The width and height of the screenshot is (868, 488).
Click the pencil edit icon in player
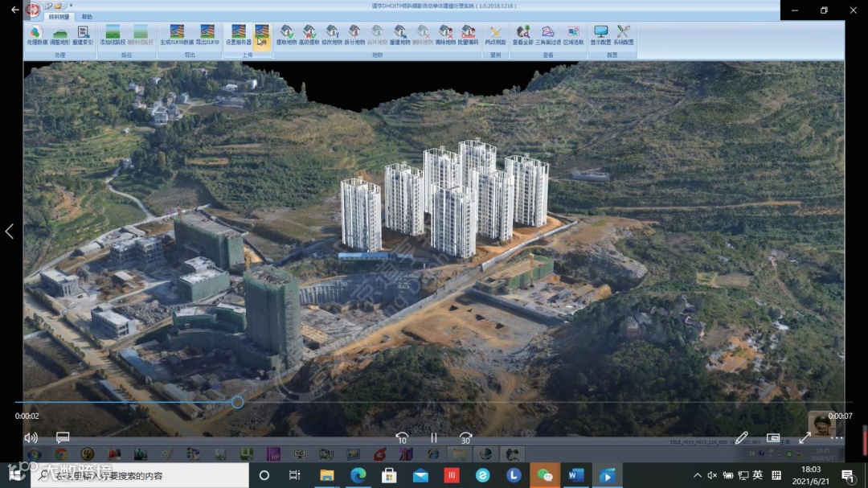742,437
